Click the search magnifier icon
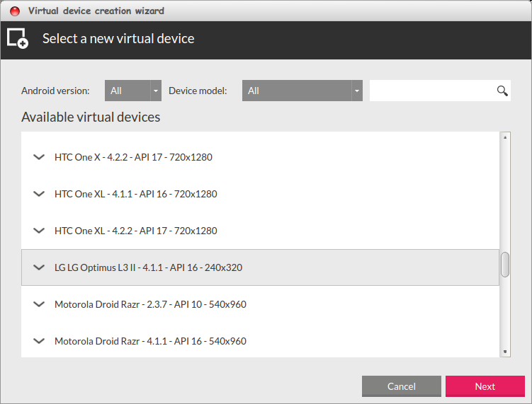Screen dimensions: 532x404 coord(502,91)
